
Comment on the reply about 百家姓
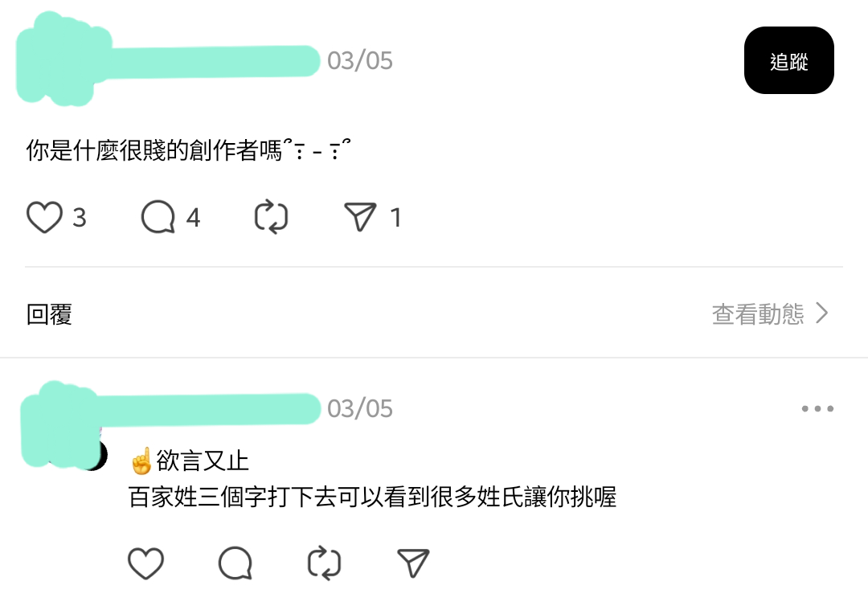(235, 563)
